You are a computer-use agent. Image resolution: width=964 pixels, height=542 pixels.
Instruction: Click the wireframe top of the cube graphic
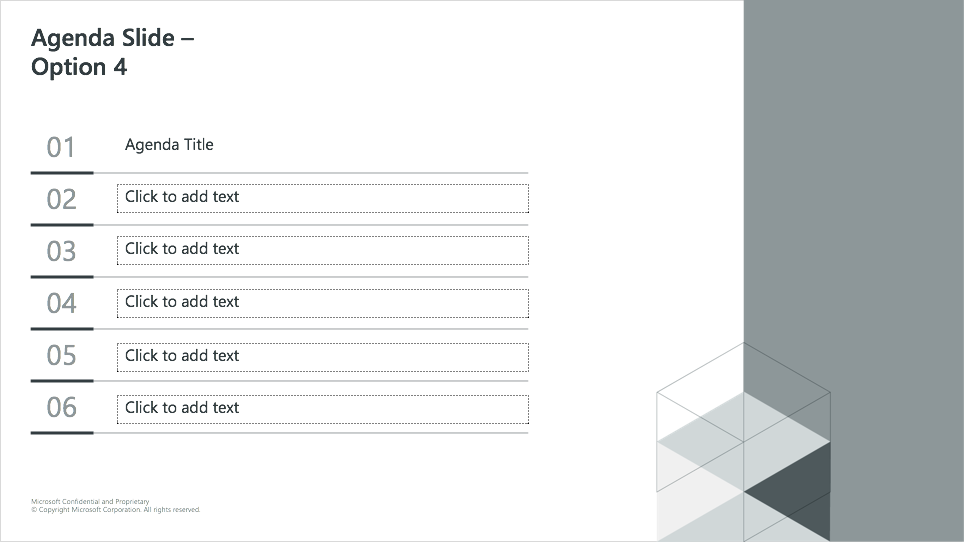point(743,392)
